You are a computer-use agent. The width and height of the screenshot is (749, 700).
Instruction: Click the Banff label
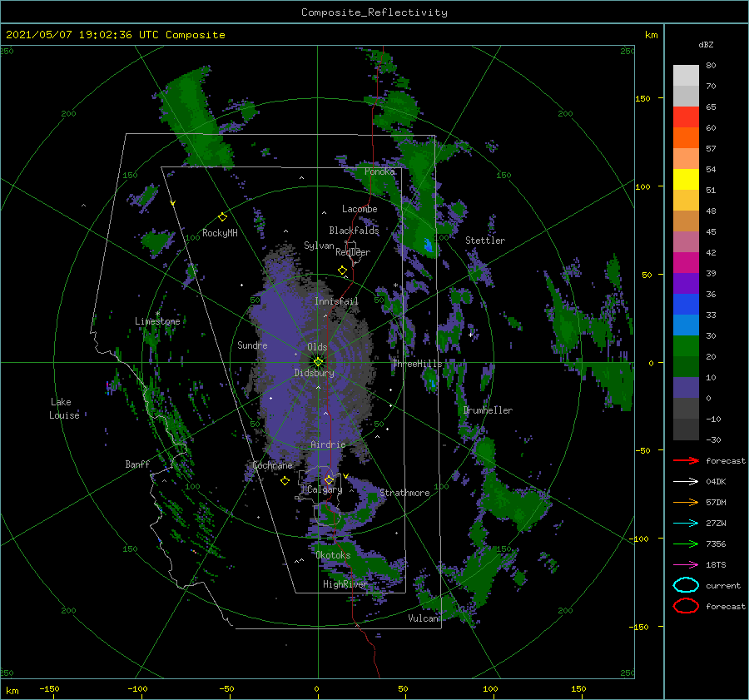click(x=137, y=464)
